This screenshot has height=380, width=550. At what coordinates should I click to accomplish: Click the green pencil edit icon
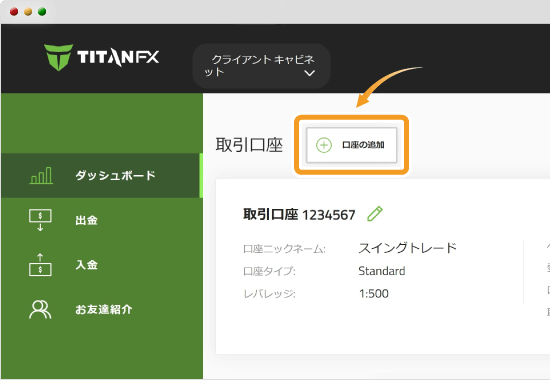(x=375, y=214)
